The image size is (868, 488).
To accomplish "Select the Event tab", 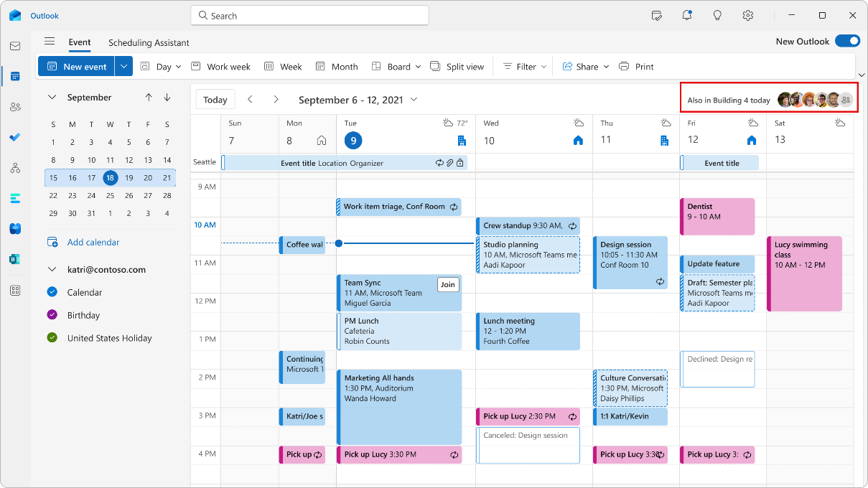I will (80, 42).
